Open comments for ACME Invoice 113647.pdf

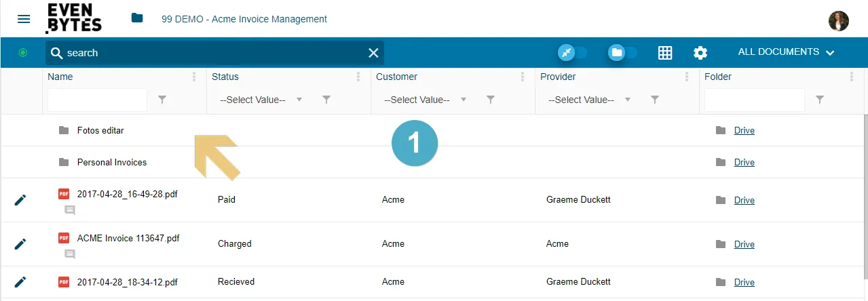pos(70,254)
